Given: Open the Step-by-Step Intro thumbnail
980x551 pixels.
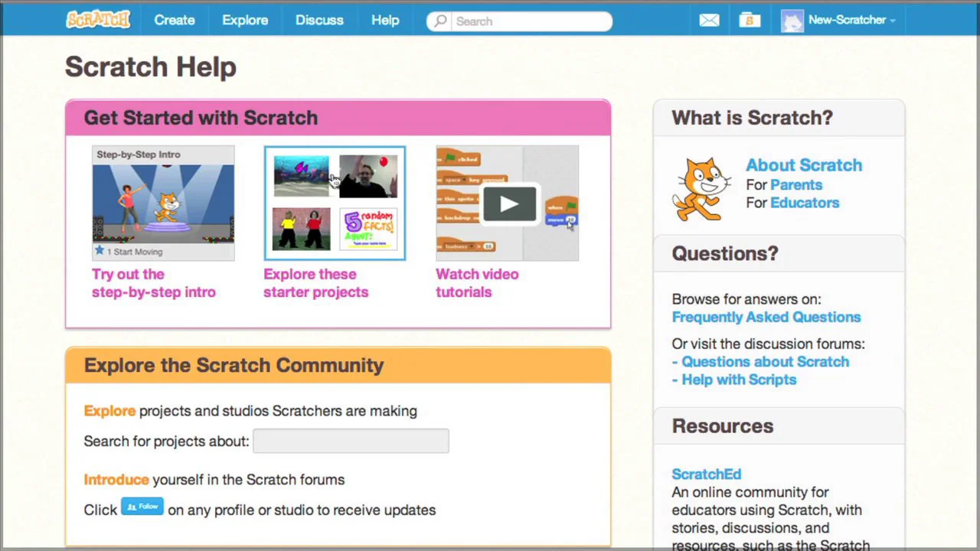Looking at the screenshot, I should [163, 204].
